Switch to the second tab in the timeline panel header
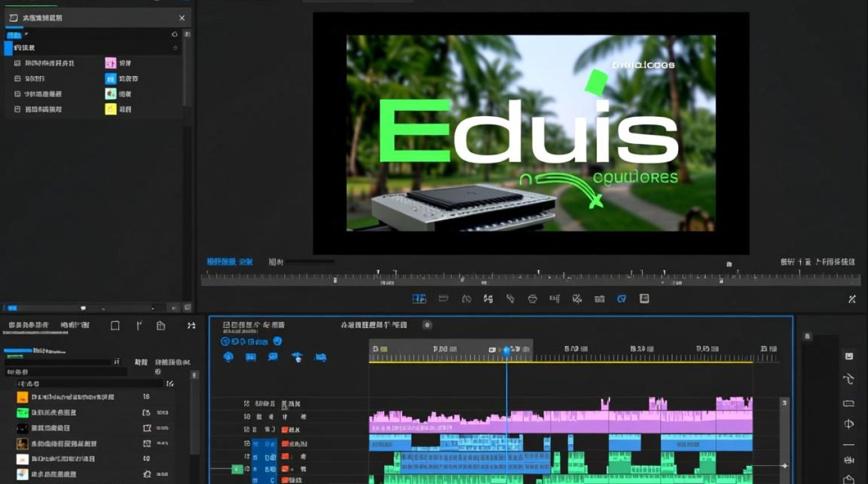The width and height of the screenshot is (868, 484). click(373, 325)
